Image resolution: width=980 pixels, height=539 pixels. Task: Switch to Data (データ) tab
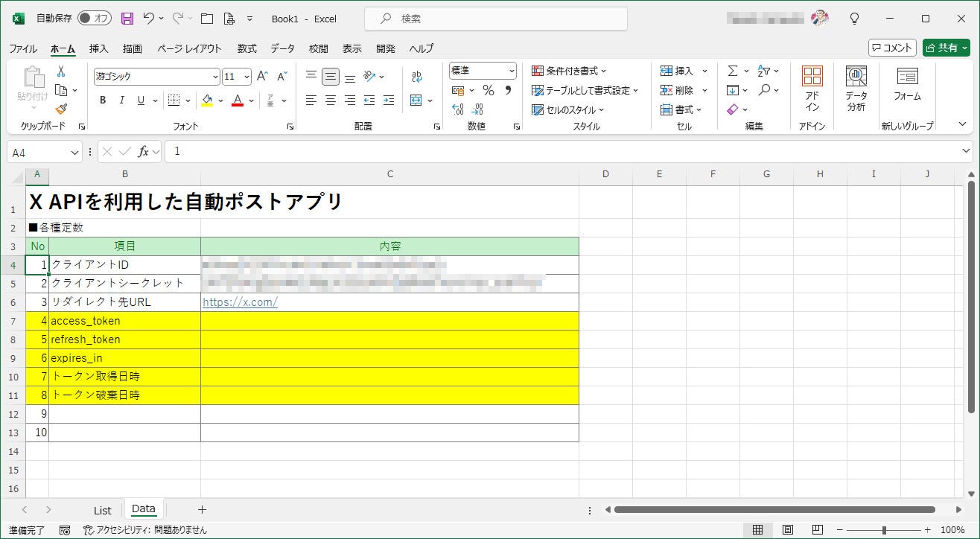pyautogui.click(x=283, y=48)
